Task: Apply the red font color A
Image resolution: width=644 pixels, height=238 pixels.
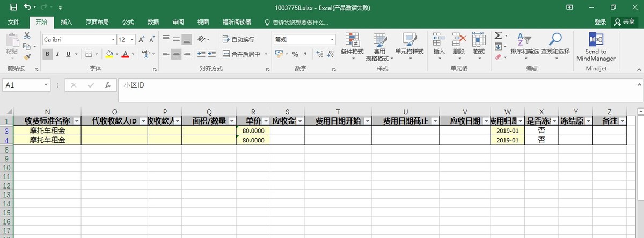Action: coord(126,54)
